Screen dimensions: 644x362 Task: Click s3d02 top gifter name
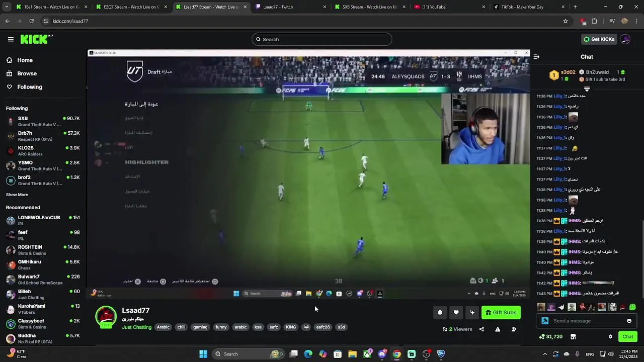[x=568, y=72]
